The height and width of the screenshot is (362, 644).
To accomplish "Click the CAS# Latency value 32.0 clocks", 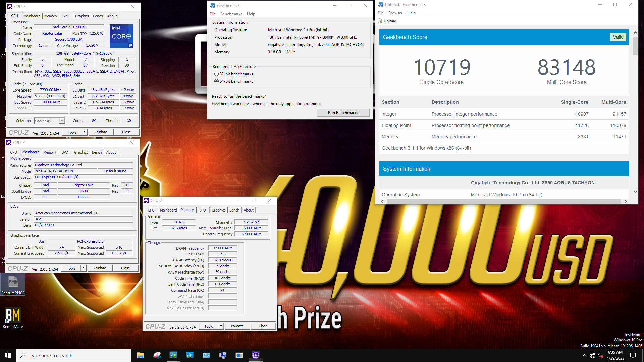I will coord(222,260).
